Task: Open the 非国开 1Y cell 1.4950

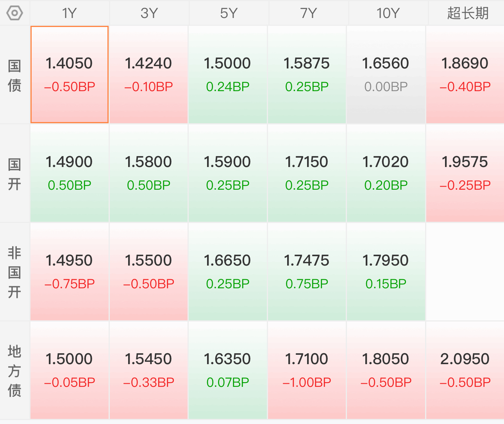Action: 70,272
